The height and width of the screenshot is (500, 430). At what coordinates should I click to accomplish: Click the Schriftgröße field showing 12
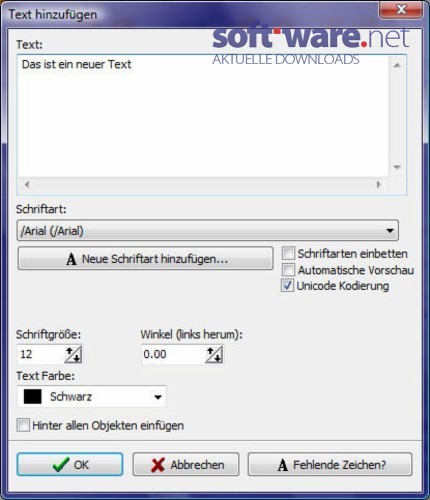(41, 354)
